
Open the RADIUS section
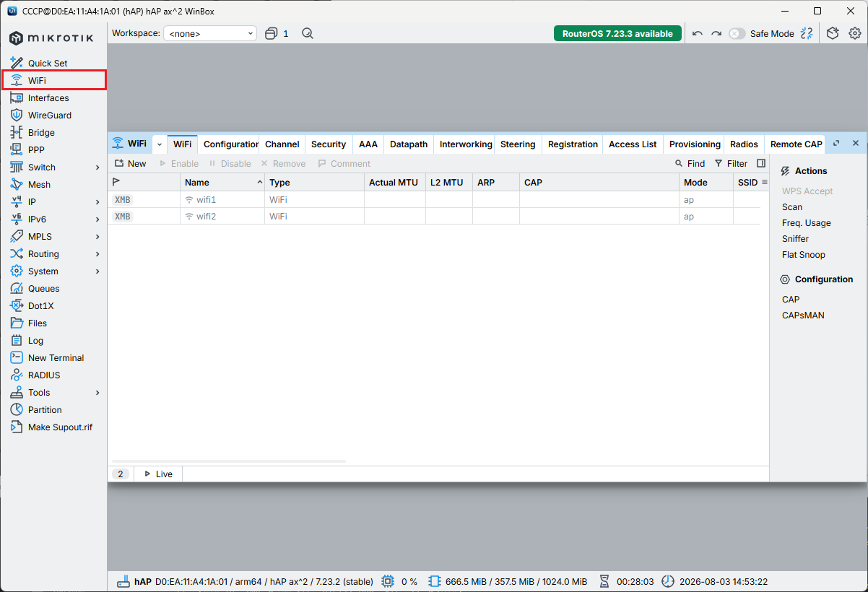pos(44,375)
